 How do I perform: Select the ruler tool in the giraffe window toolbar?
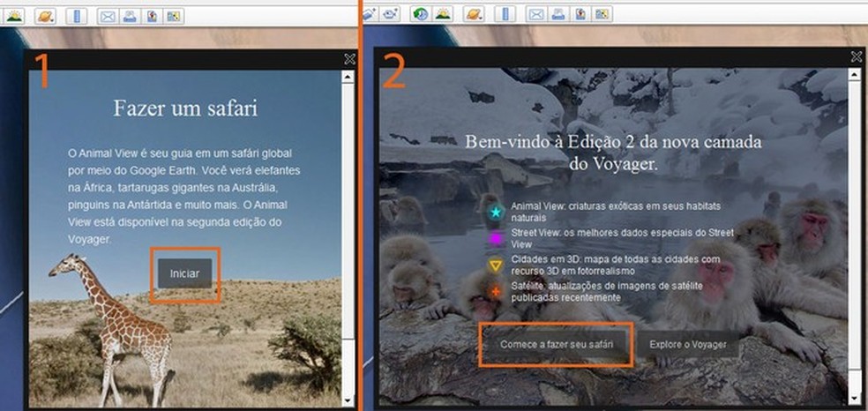[x=77, y=16]
